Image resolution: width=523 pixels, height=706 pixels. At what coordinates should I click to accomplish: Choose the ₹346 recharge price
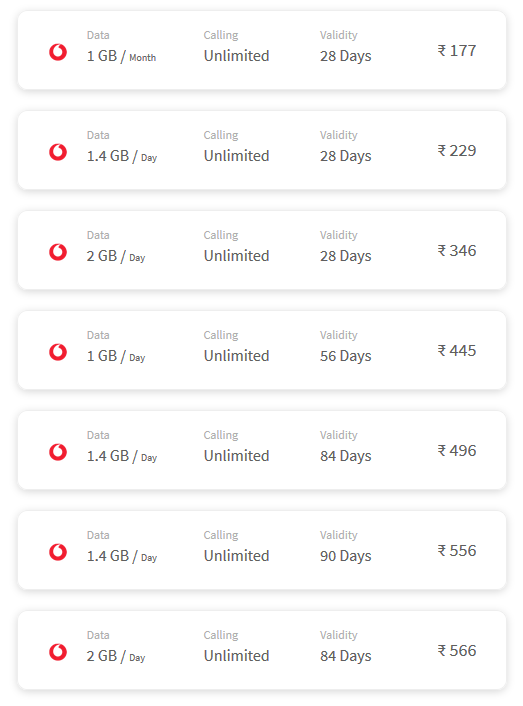[x=457, y=250]
